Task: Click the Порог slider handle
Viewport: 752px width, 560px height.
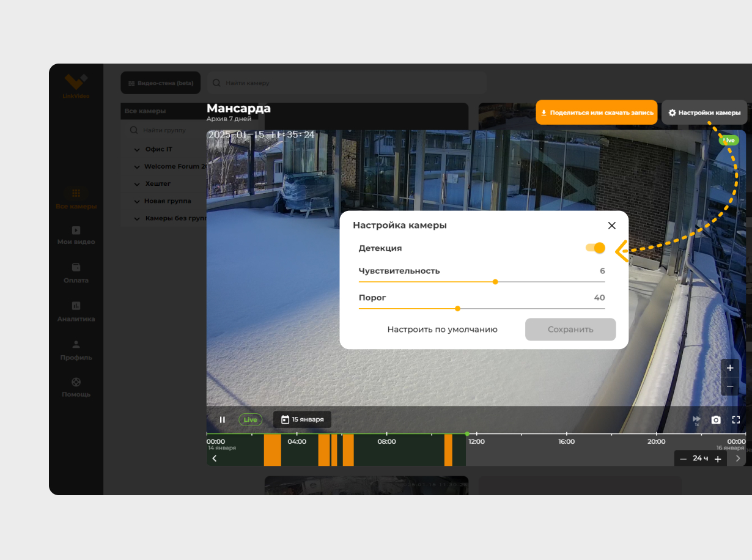Action: [x=458, y=309]
